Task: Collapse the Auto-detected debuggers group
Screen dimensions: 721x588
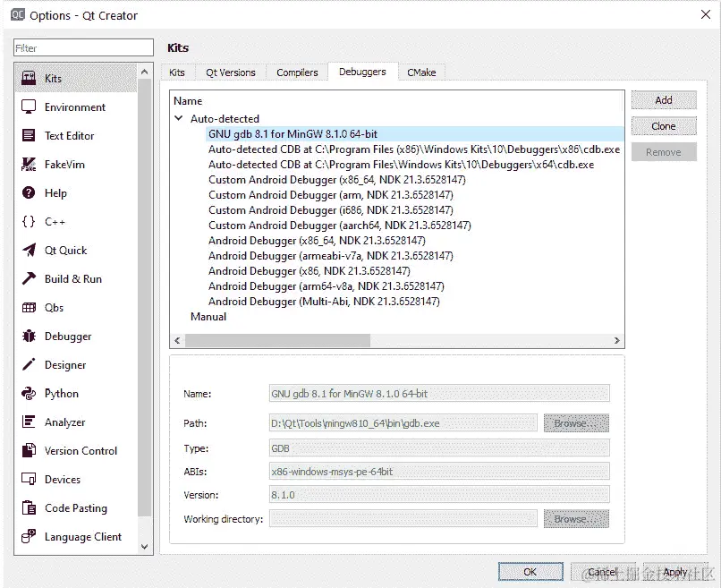Action: pos(179,118)
